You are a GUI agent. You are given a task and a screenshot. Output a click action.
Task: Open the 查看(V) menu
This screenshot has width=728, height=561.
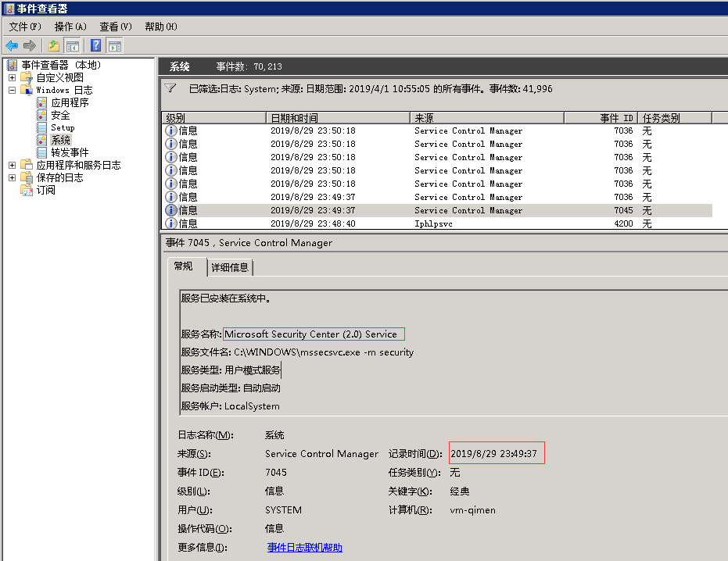coord(116,27)
